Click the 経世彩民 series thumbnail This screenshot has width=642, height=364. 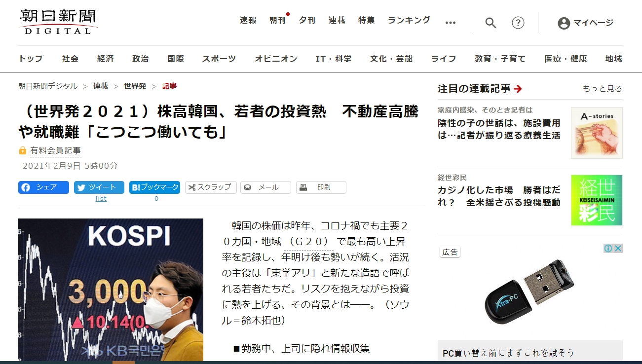[x=597, y=200]
